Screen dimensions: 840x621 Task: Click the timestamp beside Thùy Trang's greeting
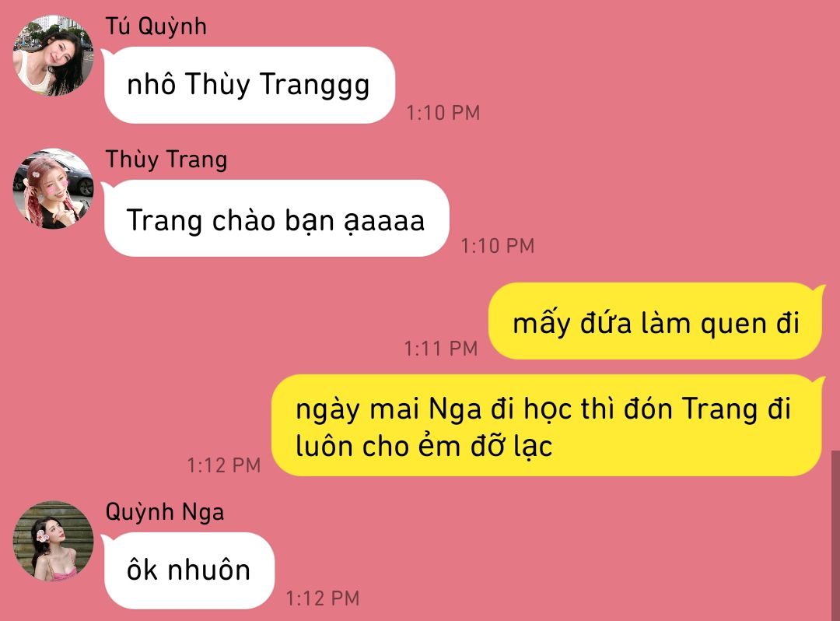click(498, 246)
